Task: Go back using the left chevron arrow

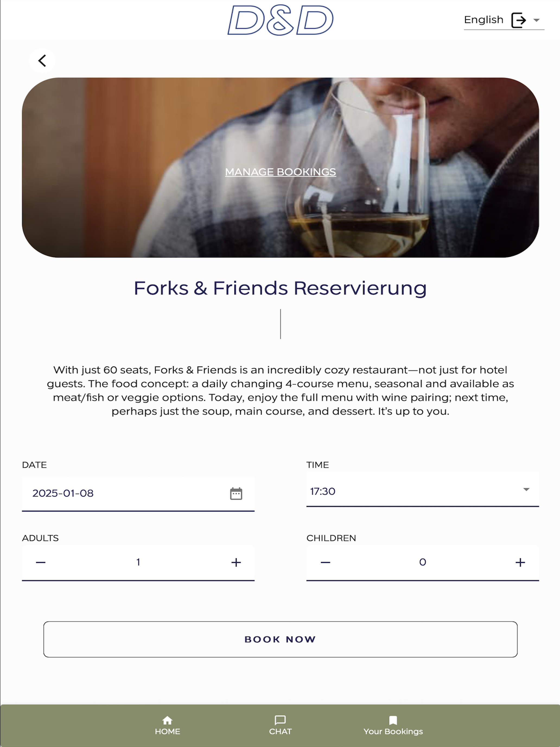Action: (x=42, y=61)
